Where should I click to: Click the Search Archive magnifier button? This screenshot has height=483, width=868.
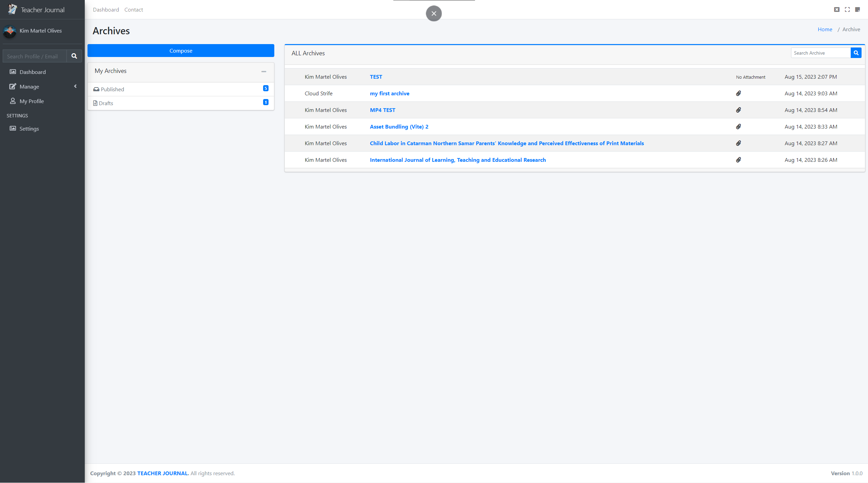(856, 53)
